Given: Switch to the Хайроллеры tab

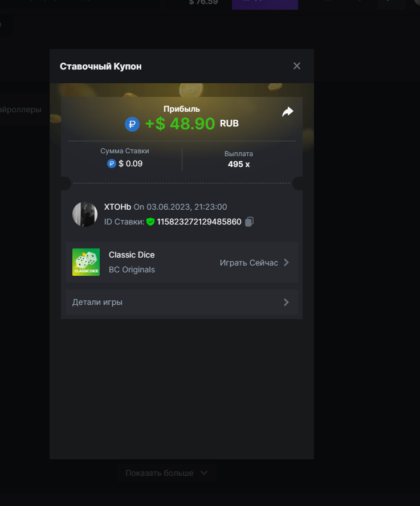Looking at the screenshot, I should [x=21, y=109].
